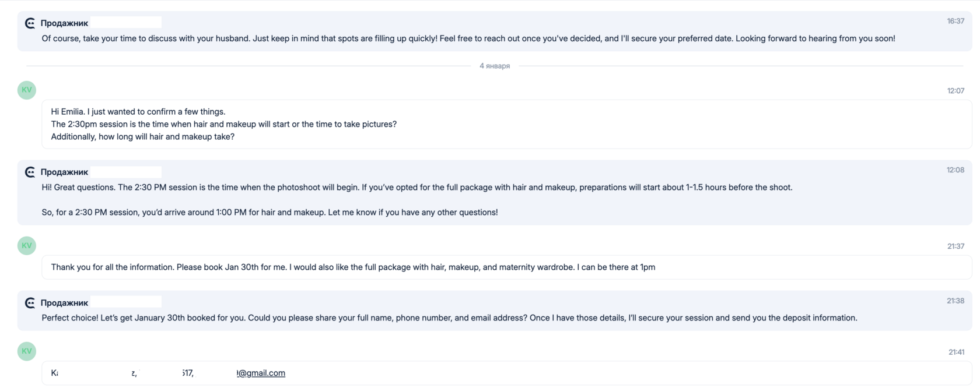This screenshot has height=388, width=980.
Task: Click the Продажник name above the 16:37 reply
Action: click(64, 23)
